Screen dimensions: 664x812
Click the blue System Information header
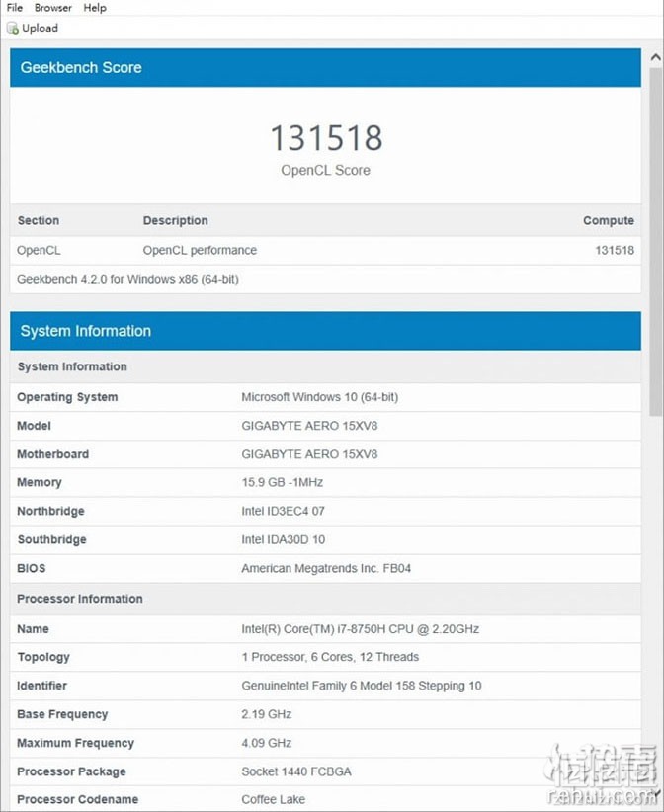(325, 331)
